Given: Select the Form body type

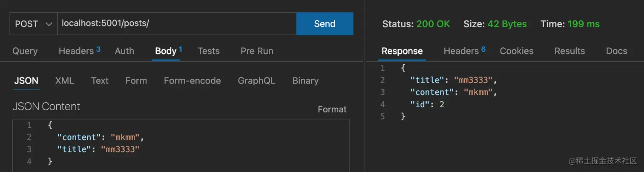Looking at the screenshot, I should pyautogui.click(x=136, y=80).
